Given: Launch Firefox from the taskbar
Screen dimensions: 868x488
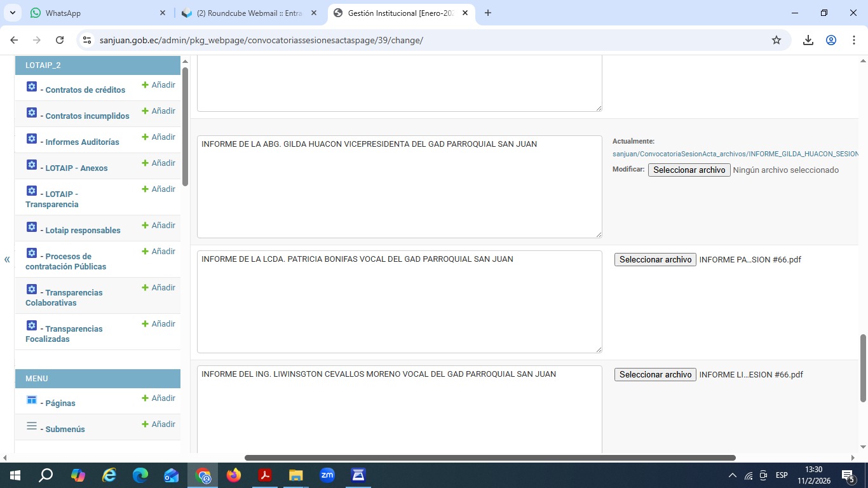Looking at the screenshot, I should point(234,475).
